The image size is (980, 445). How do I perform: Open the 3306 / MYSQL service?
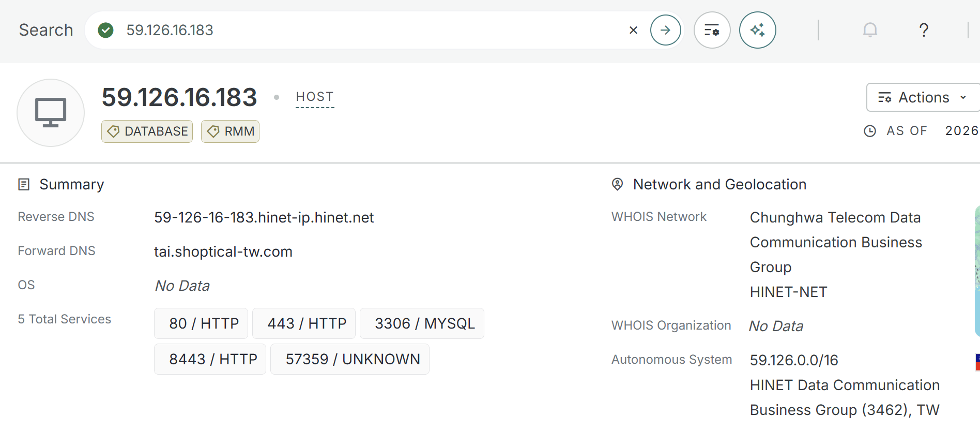pyautogui.click(x=422, y=323)
